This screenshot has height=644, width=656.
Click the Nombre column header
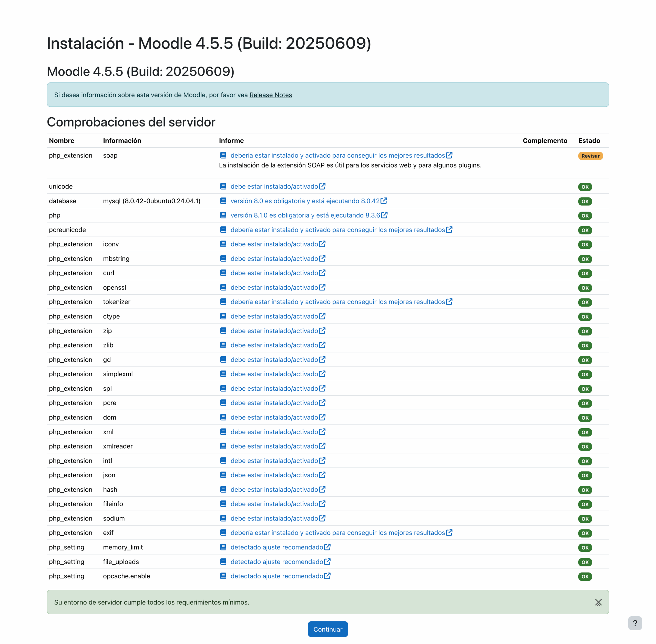click(61, 141)
